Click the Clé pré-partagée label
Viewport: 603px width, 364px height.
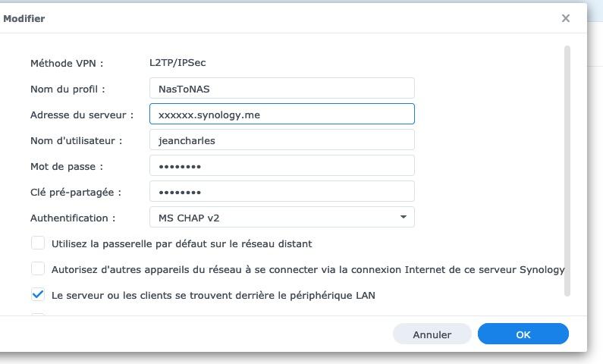(x=76, y=192)
